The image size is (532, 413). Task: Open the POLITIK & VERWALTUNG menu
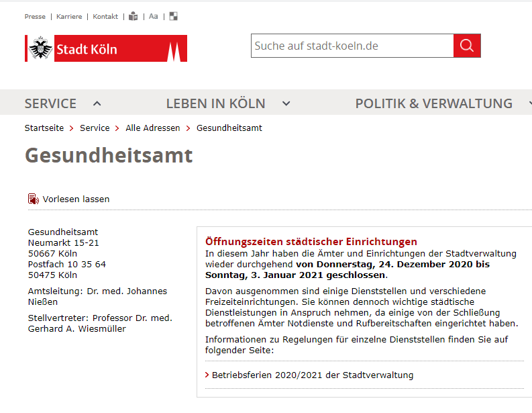433,103
